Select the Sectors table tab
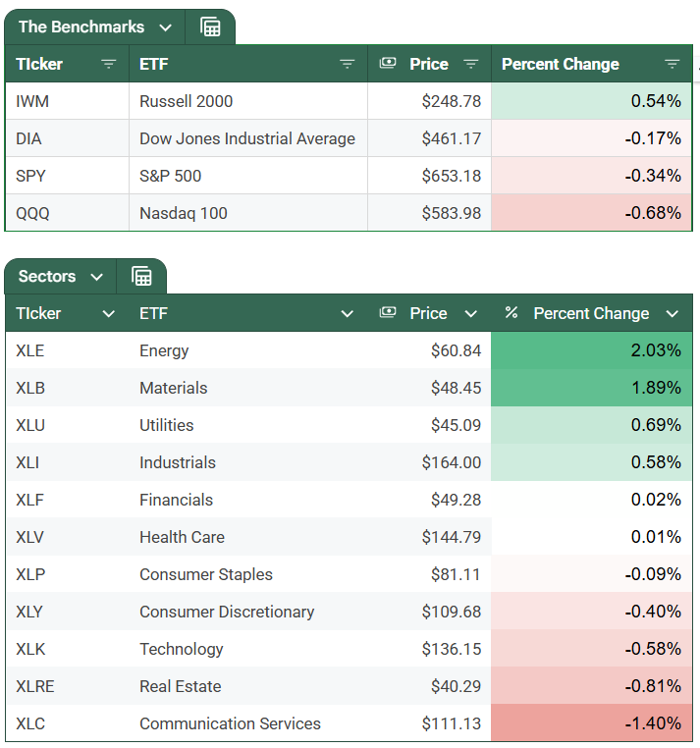The image size is (700, 748). 47,277
